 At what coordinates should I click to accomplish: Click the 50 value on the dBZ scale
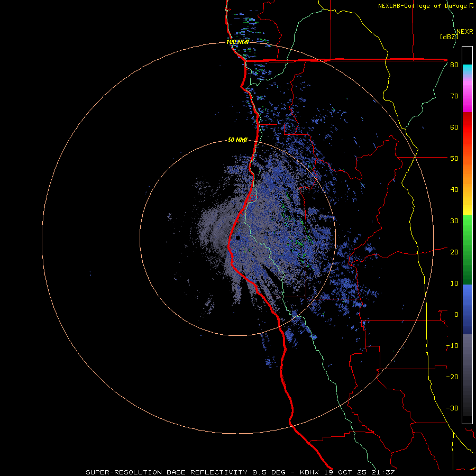coord(454,159)
